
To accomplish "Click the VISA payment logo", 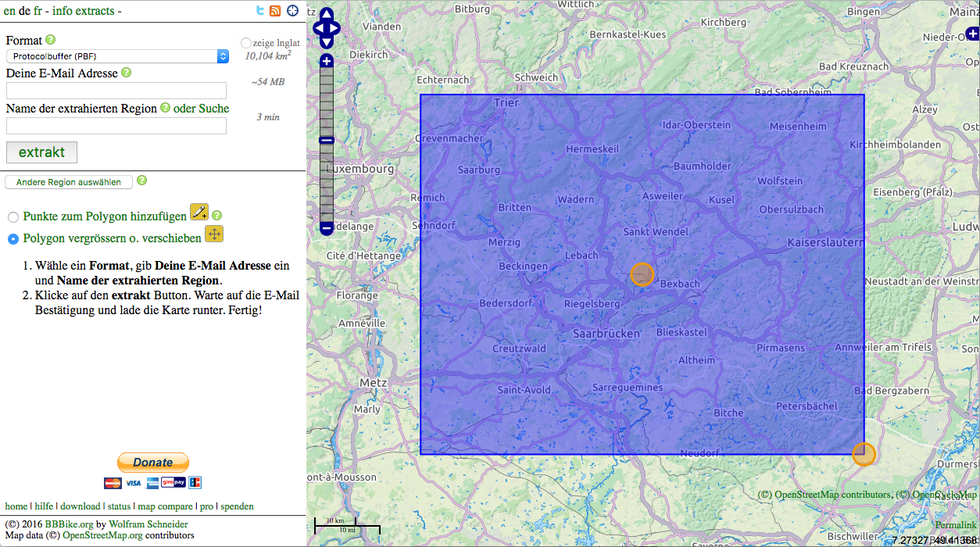I will [134, 482].
